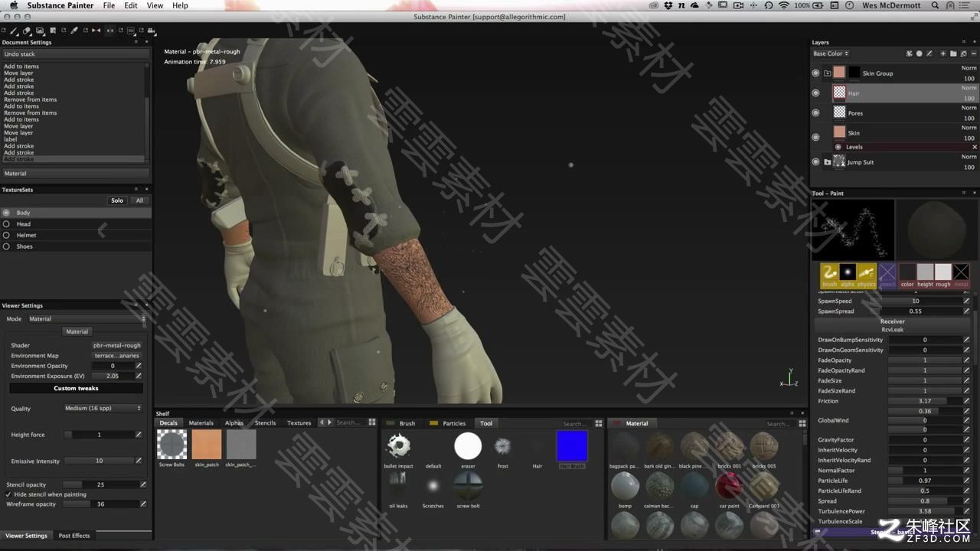Remove layer with minus icon

tap(973, 54)
